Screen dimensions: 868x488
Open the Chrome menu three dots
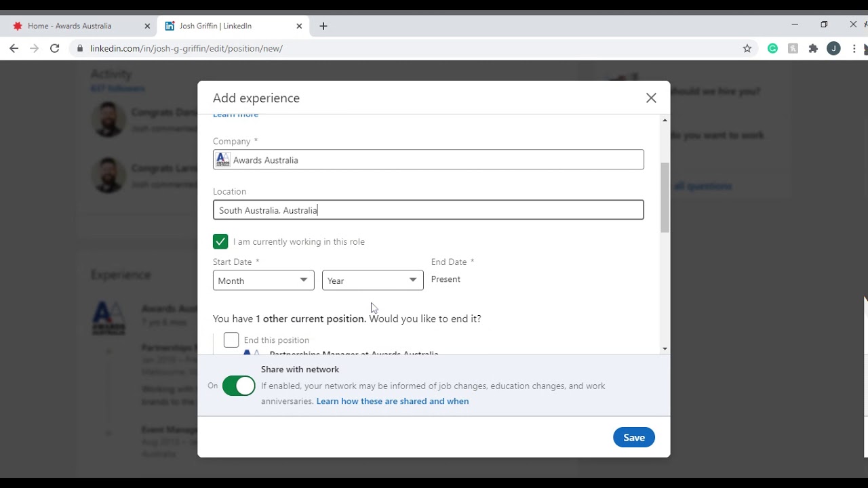(854, 48)
